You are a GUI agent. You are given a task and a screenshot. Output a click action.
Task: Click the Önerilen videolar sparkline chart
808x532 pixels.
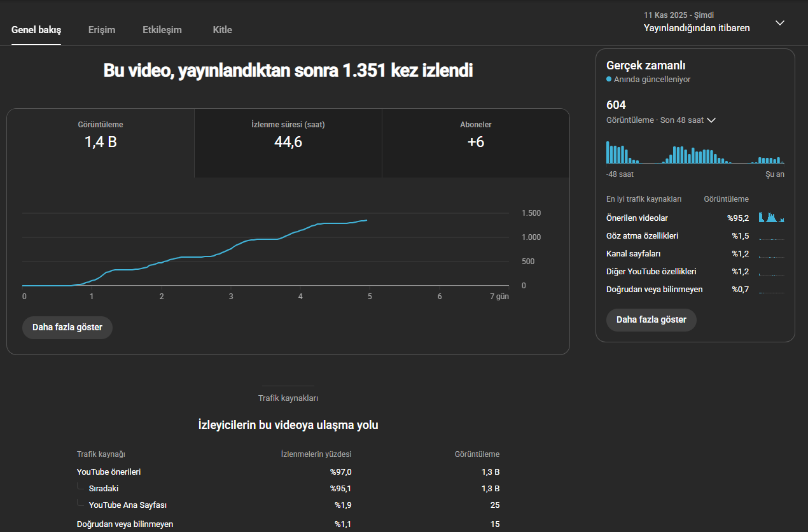[772, 217]
